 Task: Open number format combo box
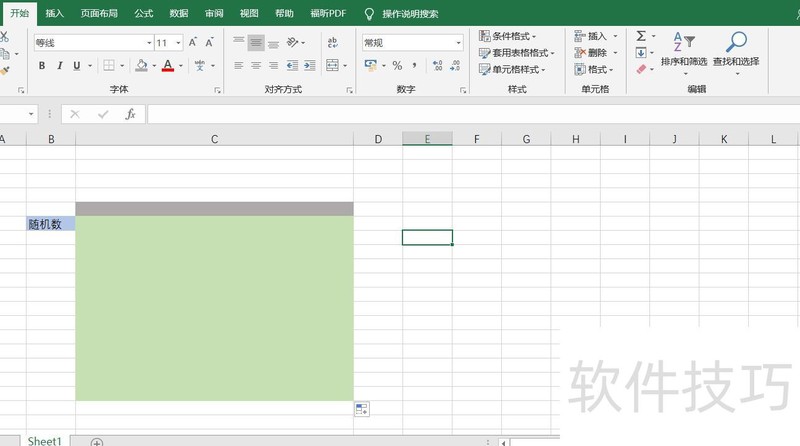(x=413, y=43)
